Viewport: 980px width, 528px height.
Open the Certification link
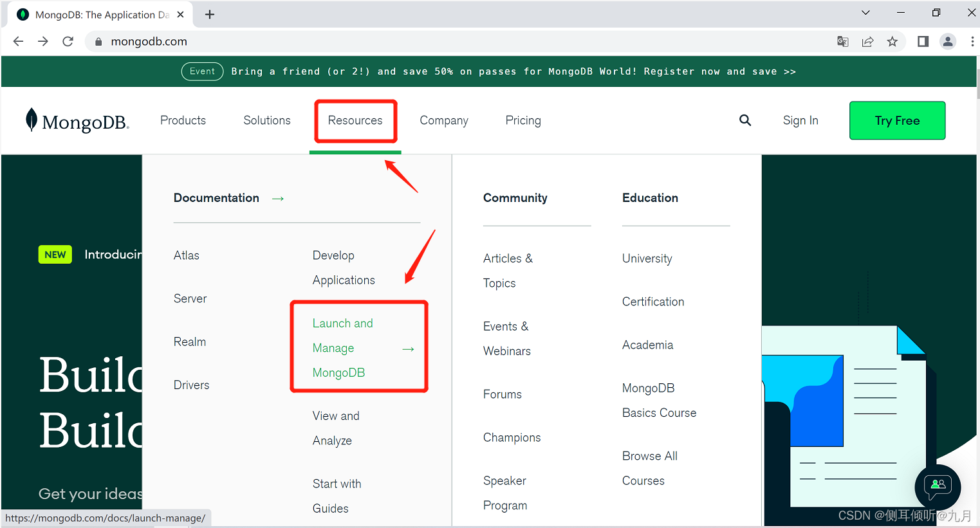653,302
